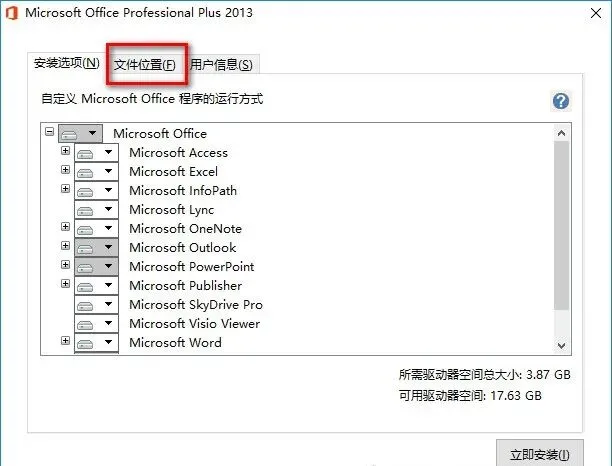Viewport: 612px width, 466px height.
Task: Open install option dropdown for Microsoft Visio Viewer
Action: point(96,324)
